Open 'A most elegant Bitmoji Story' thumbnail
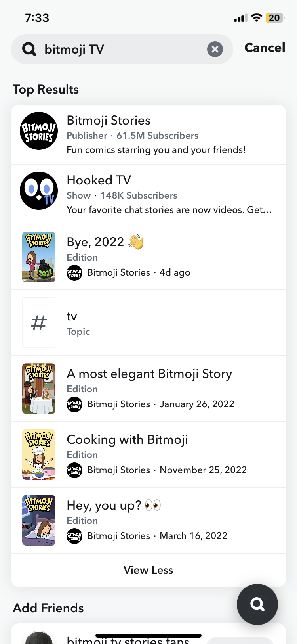 tap(39, 389)
